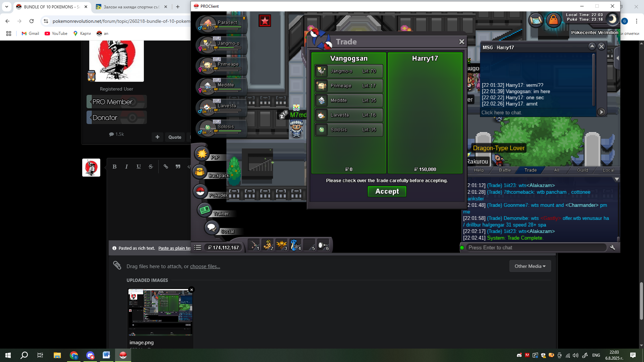Click the 'Click here to chat' field
The image size is (644, 362).
coord(538,113)
